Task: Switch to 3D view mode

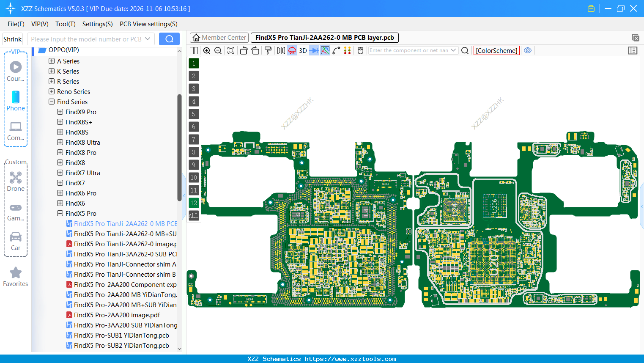Action: tap(302, 50)
